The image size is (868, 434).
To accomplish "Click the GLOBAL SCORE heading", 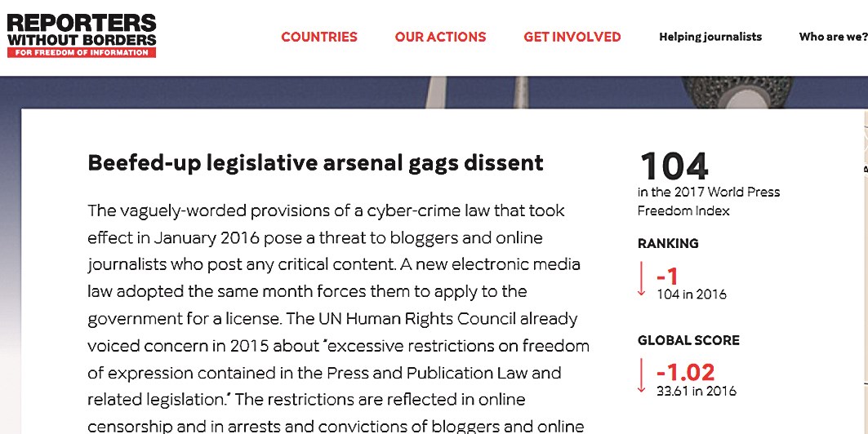I will [x=688, y=340].
